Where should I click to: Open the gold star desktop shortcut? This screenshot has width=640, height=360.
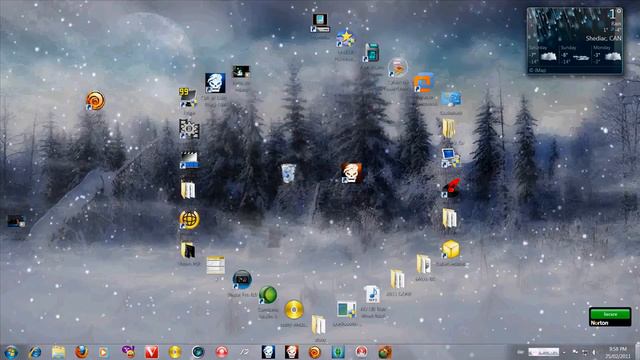pos(345,39)
